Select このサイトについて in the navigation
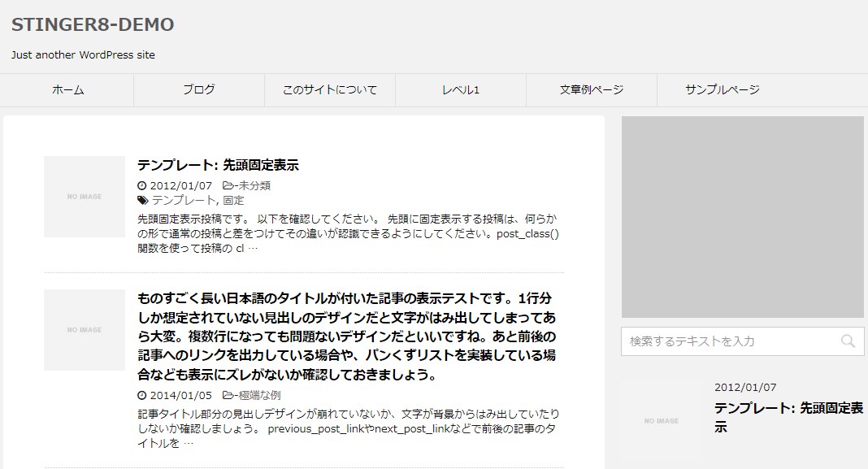This screenshot has width=868, height=469. [329, 89]
